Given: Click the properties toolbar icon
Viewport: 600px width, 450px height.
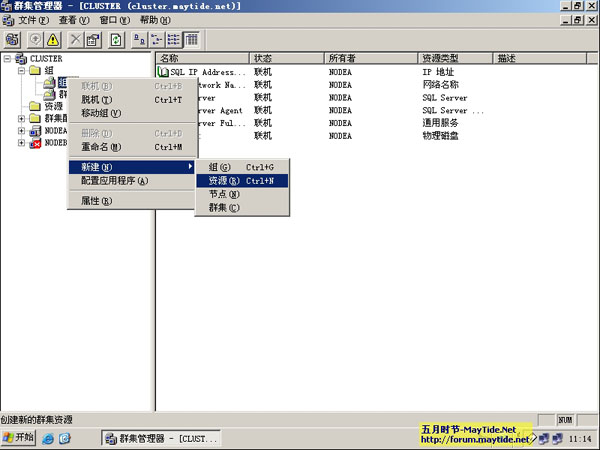Looking at the screenshot, I should click(x=93, y=39).
